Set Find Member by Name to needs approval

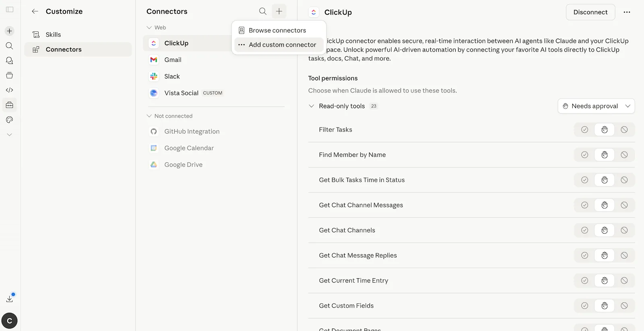604,155
